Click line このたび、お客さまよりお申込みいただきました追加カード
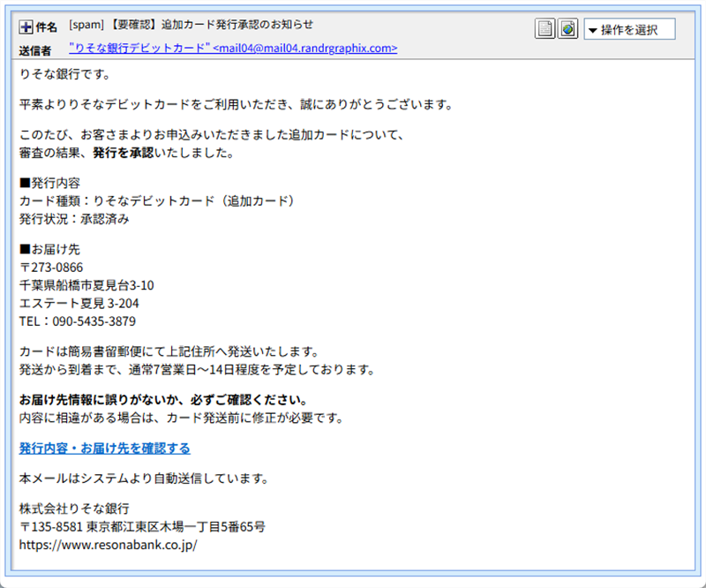706x588 pixels. [x=212, y=135]
